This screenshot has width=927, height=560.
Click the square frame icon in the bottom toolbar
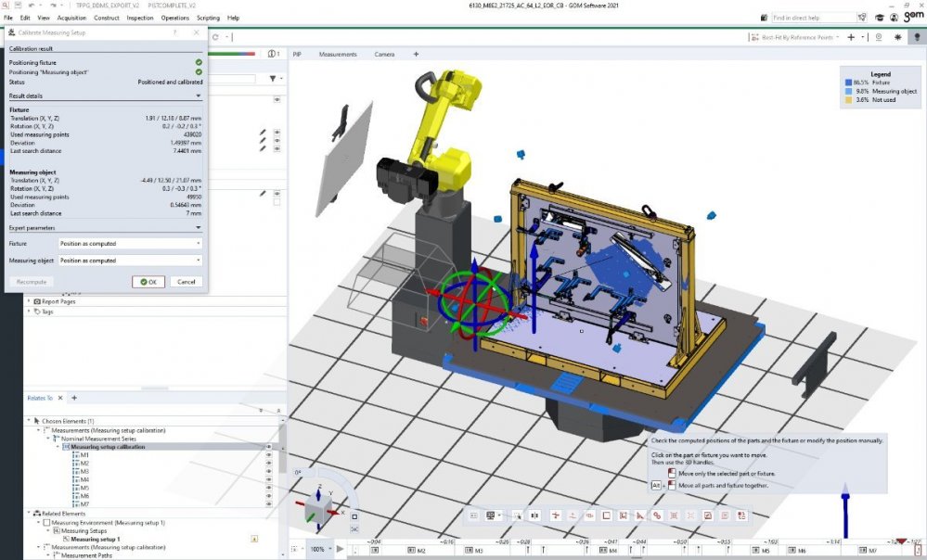point(606,515)
